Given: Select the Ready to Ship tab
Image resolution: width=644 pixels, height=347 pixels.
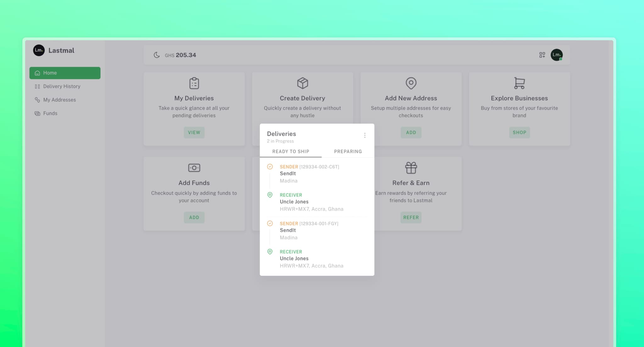Looking at the screenshot, I should coord(291,151).
